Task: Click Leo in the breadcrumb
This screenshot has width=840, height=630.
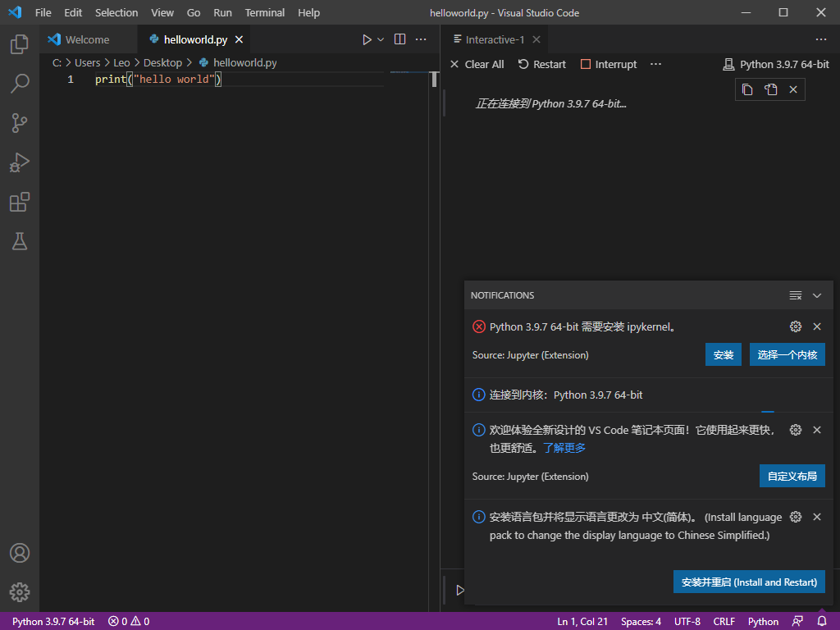Action: point(121,62)
